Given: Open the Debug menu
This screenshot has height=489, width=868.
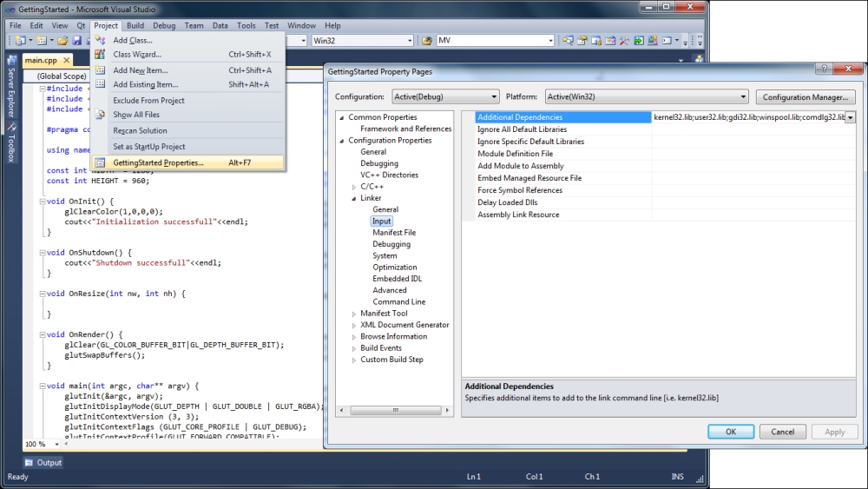Looking at the screenshot, I should 164,25.
